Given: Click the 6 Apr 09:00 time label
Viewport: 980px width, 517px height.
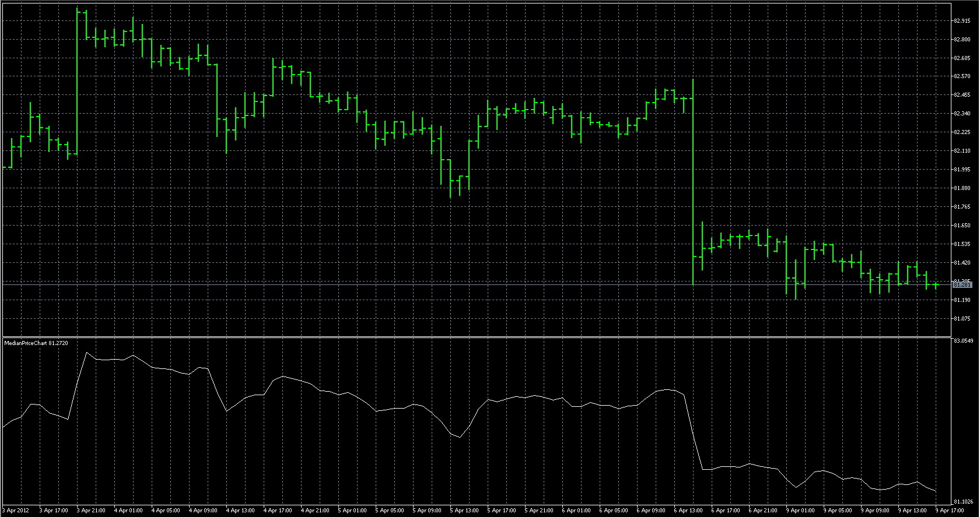Looking at the screenshot, I should (651, 511).
